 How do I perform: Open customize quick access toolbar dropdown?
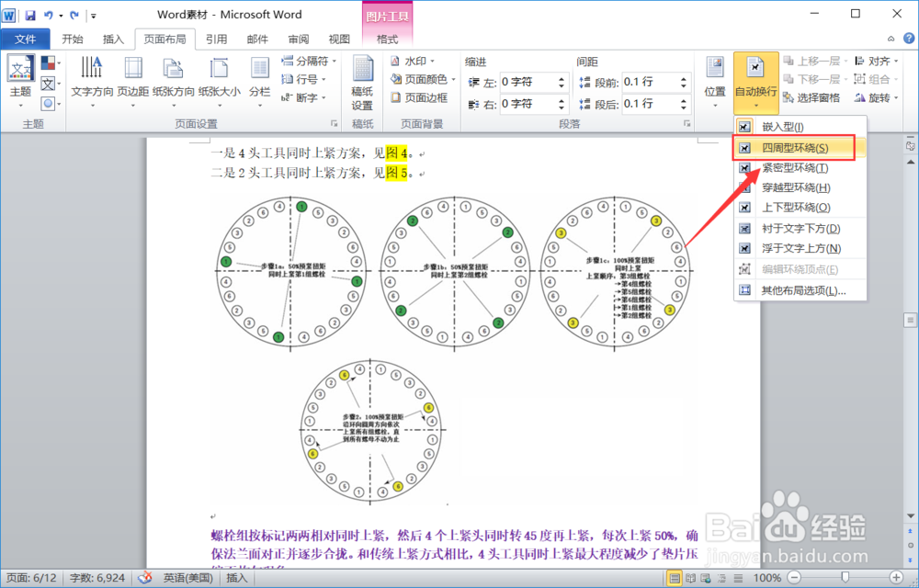tap(93, 16)
